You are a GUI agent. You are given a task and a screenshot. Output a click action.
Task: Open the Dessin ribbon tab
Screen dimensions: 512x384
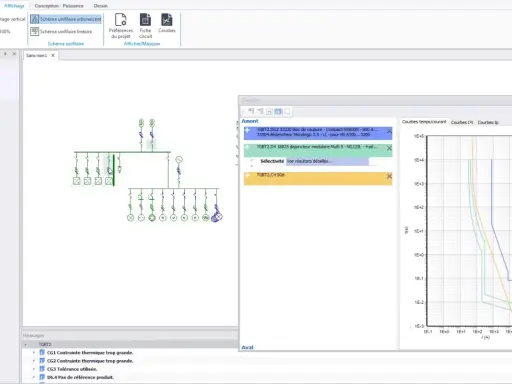point(100,6)
